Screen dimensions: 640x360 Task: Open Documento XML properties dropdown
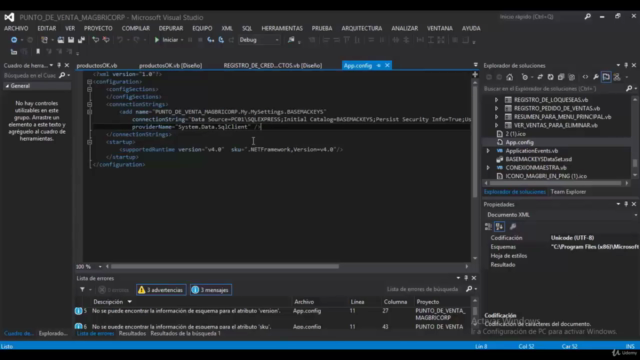pos(636,215)
